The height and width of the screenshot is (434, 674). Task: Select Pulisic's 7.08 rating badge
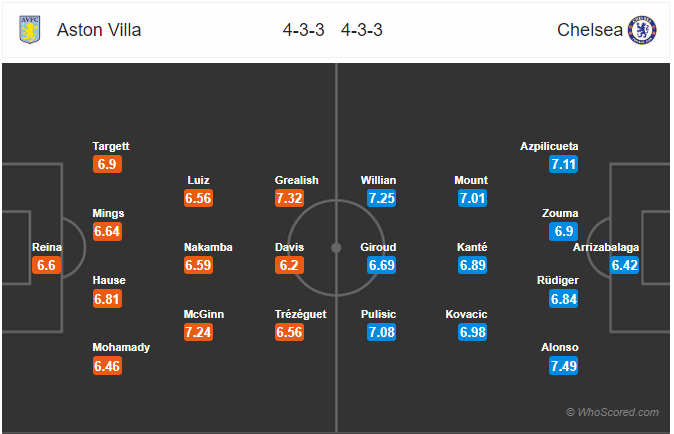pos(381,332)
